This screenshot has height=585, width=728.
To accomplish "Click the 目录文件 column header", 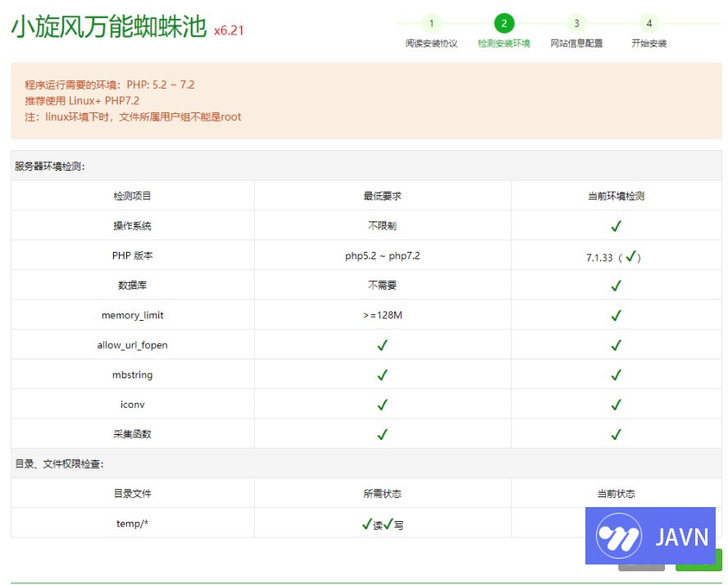I will (x=132, y=493).
